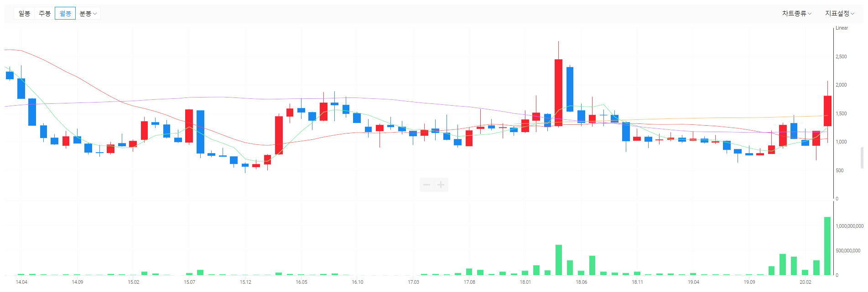Click the 16.05 date label
The height and width of the screenshot is (292, 868).
(x=301, y=282)
